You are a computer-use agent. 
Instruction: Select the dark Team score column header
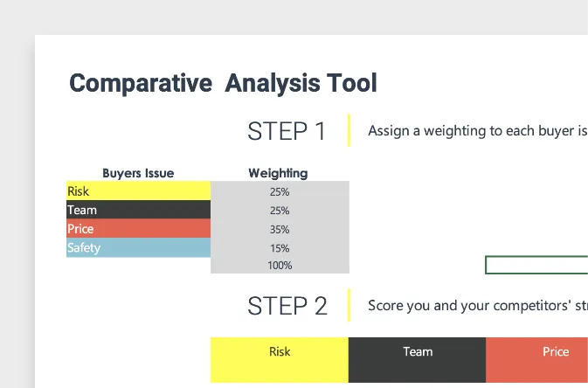point(417,360)
